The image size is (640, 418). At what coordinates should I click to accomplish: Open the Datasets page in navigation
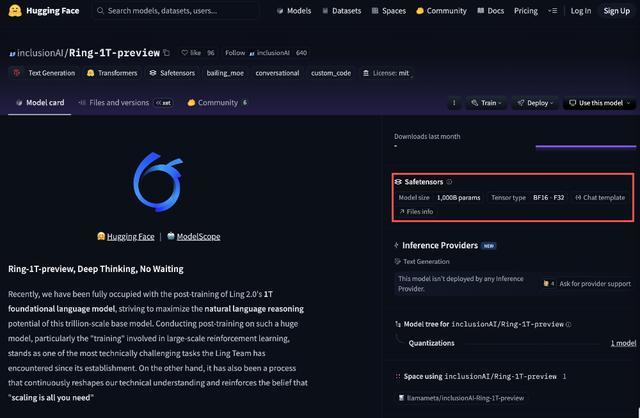point(342,11)
